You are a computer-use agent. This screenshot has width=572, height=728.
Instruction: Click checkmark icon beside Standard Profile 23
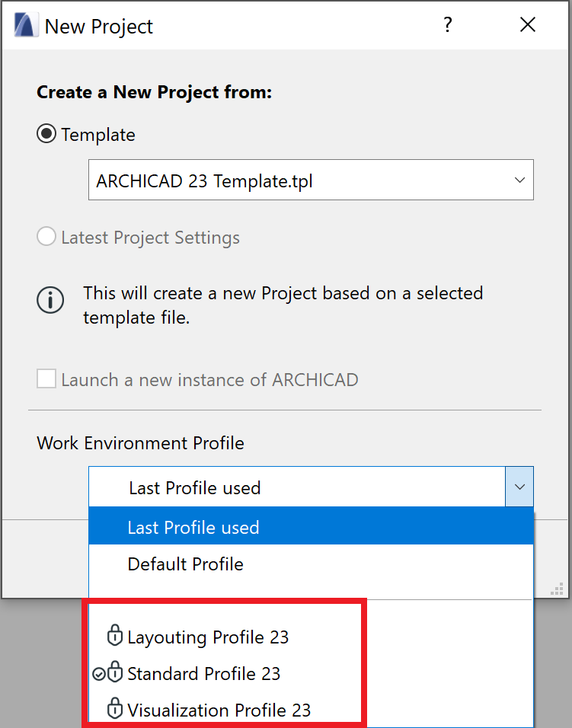97,673
